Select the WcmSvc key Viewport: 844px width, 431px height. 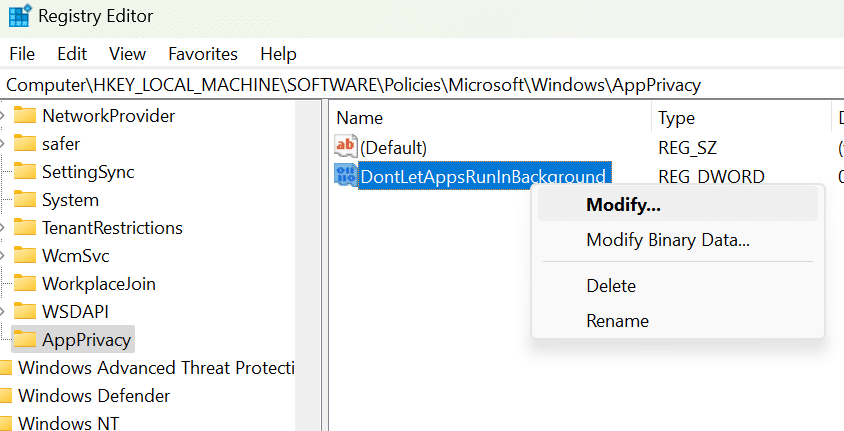[x=76, y=256]
